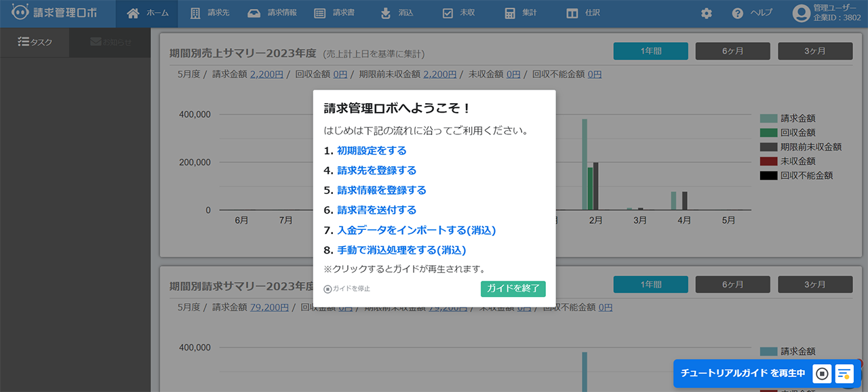This screenshot has height=392, width=868.
Task: Click the チュートリアルガイド を再生中 status text
Action: (x=743, y=373)
